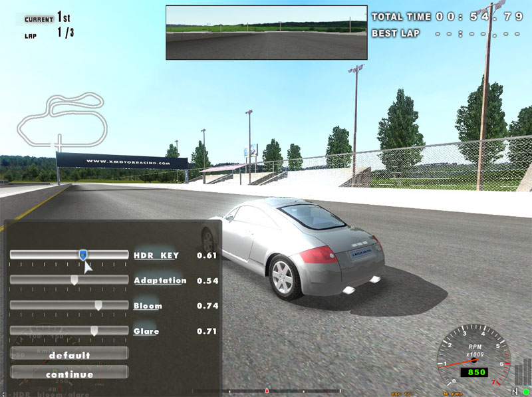Click the HDR KEY slider handle

pyautogui.click(x=82, y=255)
